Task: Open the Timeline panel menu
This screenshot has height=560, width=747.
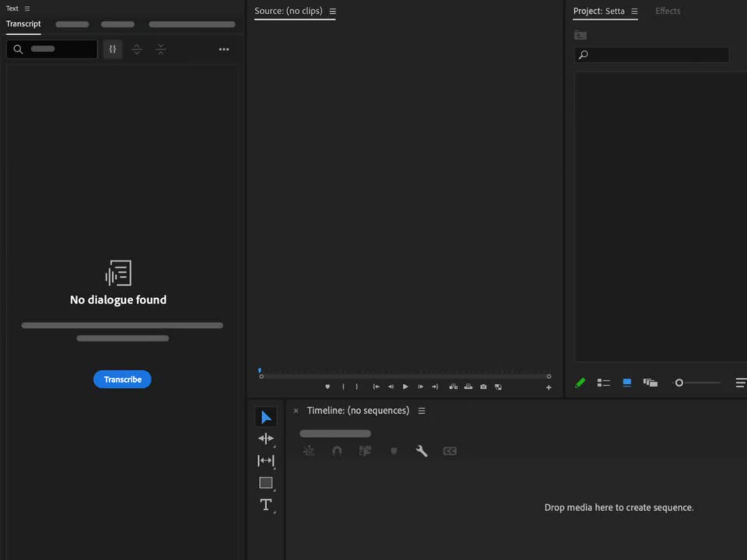Action: pos(421,411)
